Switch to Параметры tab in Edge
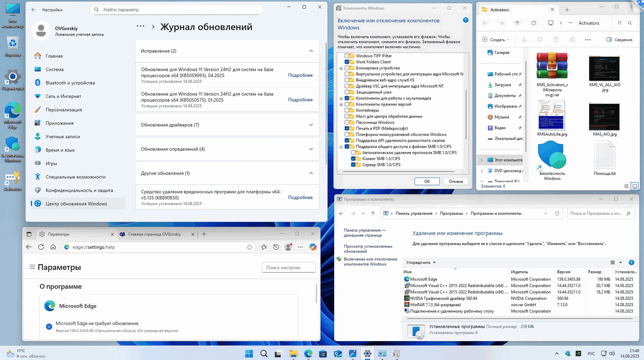 tap(76, 234)
